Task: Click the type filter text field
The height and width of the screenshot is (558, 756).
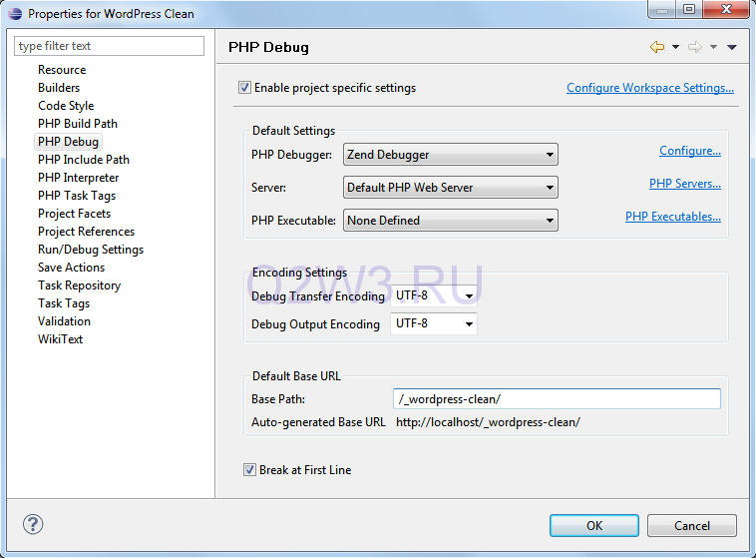Action: click(109, 46)
